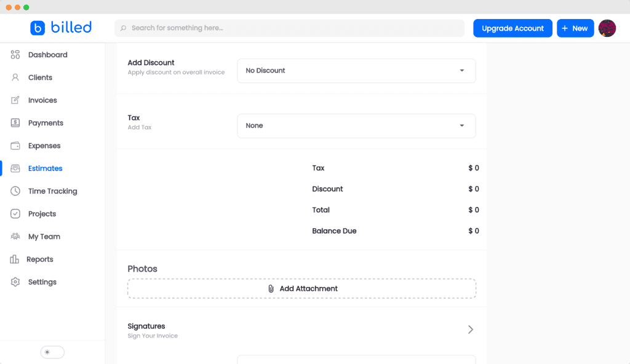Select the Estimates sidebar item

pos(45,168)
